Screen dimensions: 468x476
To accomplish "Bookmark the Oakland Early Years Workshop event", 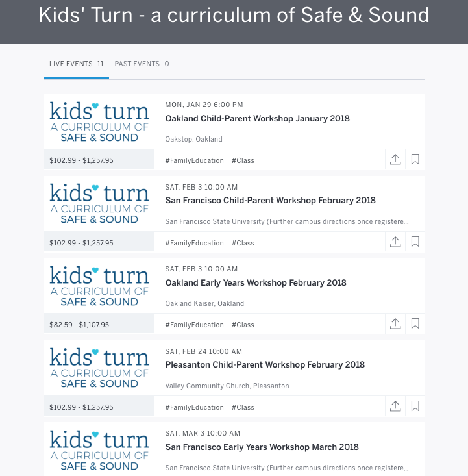I will (x=415, y=324).
